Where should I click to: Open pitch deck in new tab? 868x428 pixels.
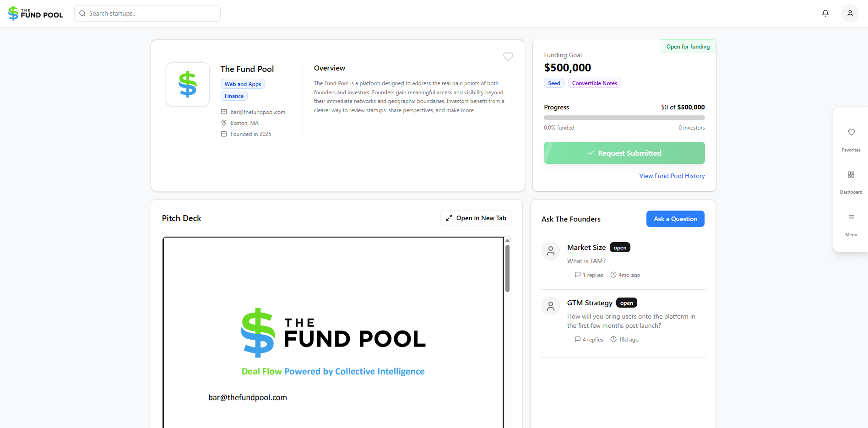coord(476,218)
